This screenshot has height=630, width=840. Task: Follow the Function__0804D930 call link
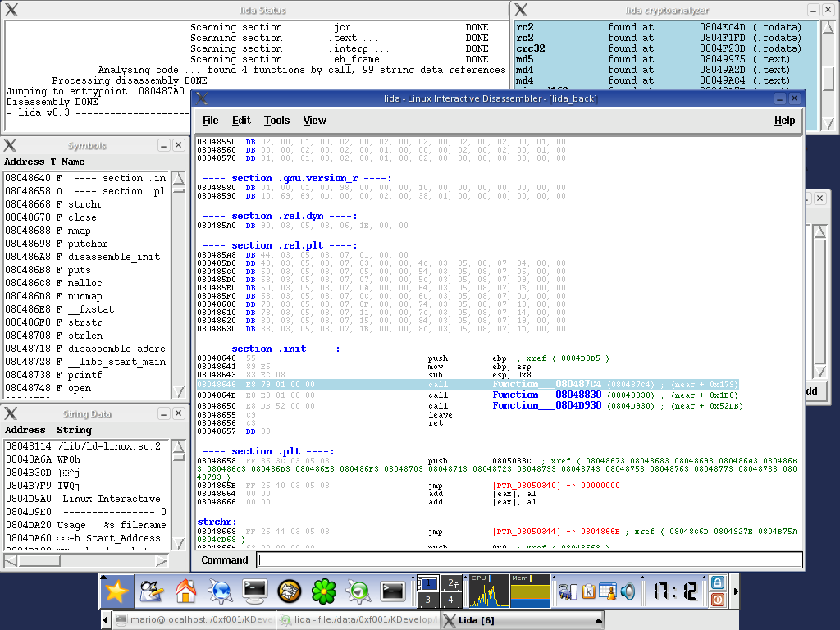click(x=547, y=405)
